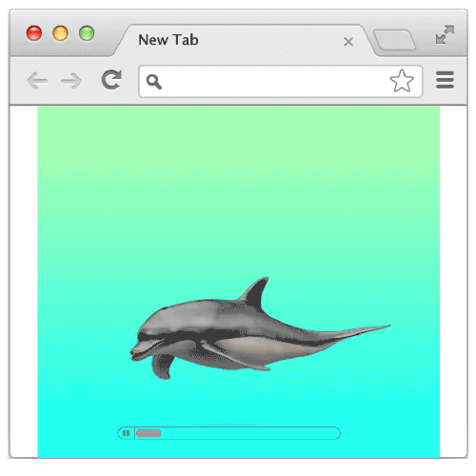Go forward with the right arrow
The image size is (476, 476).
pyautogui.click(x=71, y=81)
